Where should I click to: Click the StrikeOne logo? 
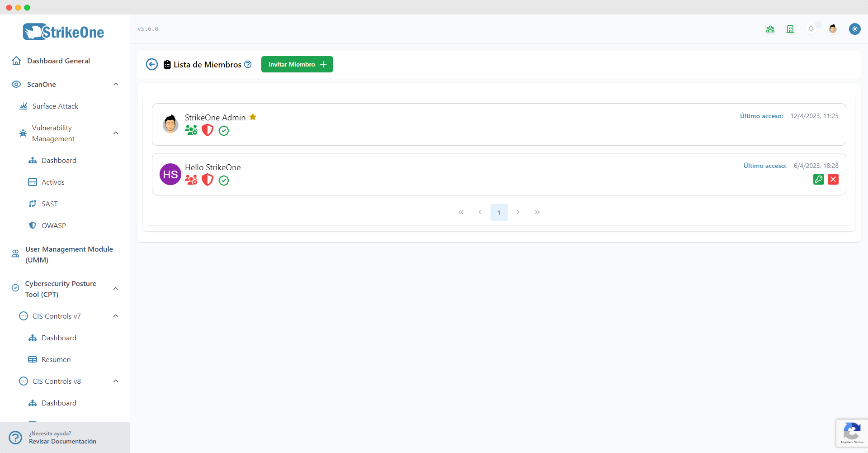tap(63, 32)
